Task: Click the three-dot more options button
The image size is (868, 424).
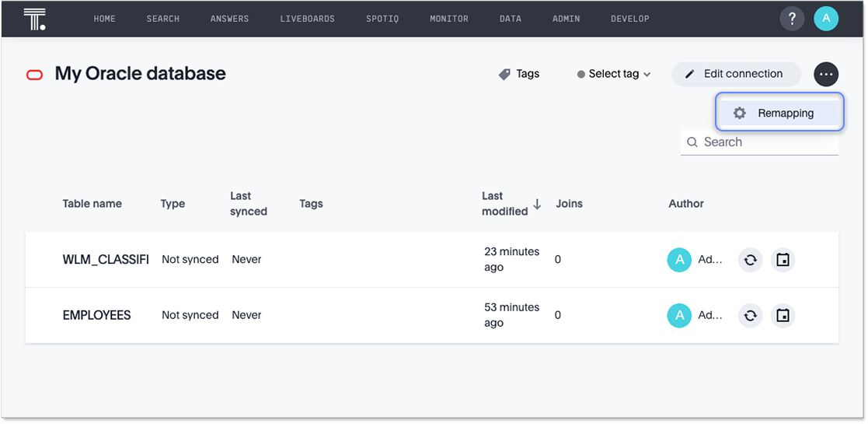Action: click(826, 74)
